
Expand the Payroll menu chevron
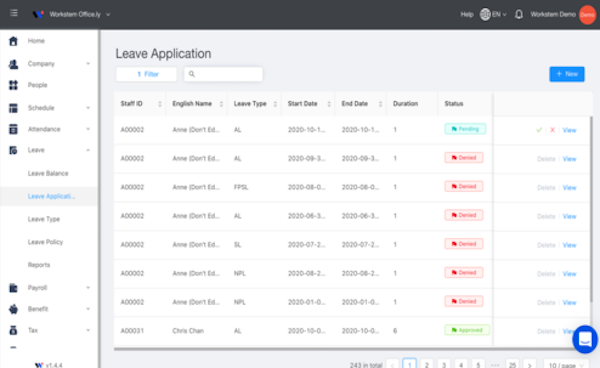point(88,288)
